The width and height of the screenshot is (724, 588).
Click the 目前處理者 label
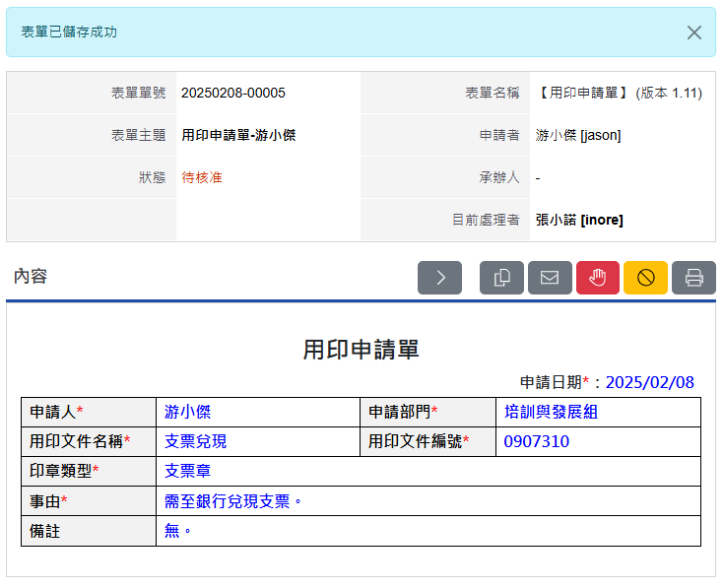pos(486,220)
